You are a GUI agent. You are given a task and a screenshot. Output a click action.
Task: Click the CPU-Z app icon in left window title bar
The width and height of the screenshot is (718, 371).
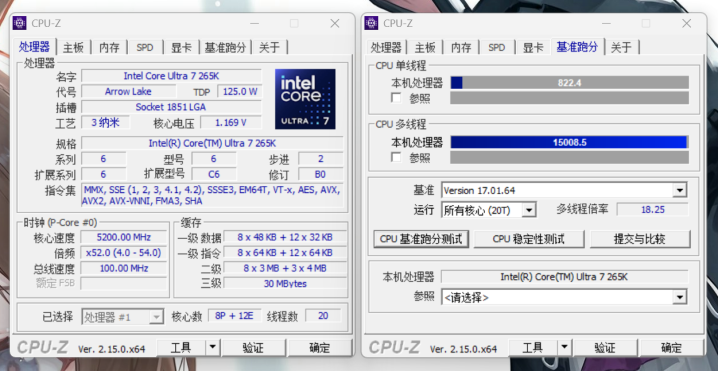(x=20, y=23)
